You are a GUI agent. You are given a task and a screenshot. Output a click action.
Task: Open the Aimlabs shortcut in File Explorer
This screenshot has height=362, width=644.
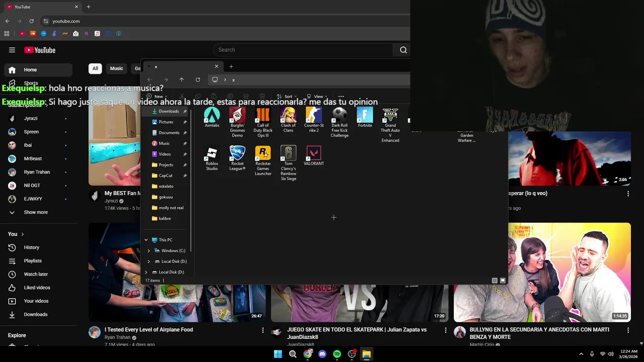pyautogui.click(x=212, y=118)
